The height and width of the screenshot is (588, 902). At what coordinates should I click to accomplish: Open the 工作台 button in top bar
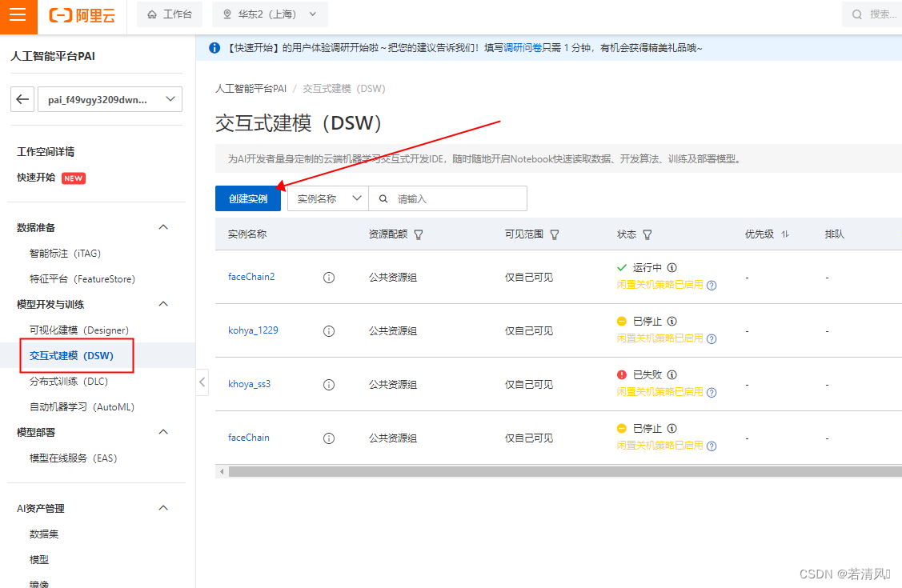[170, 14]
